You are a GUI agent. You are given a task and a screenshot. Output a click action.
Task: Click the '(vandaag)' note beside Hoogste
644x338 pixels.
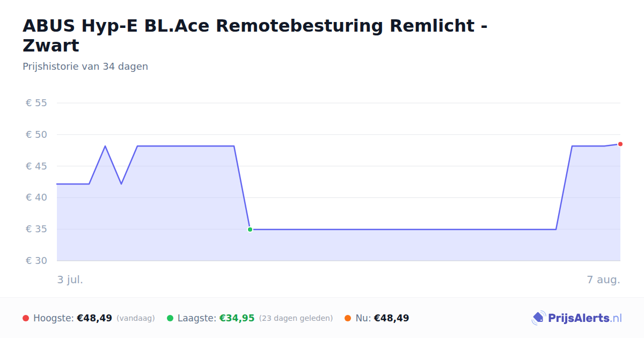coord(135,318)
